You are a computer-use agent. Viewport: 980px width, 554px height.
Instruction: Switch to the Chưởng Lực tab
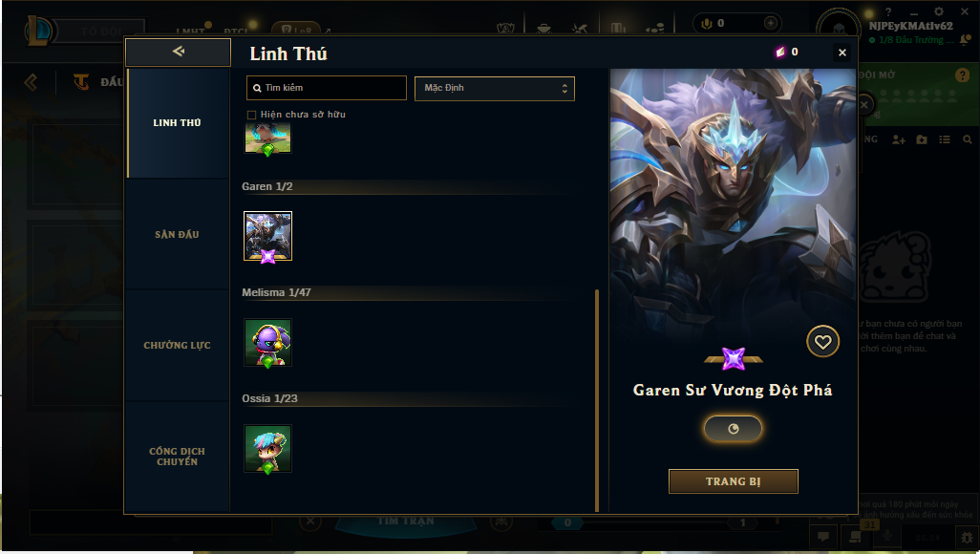coord(178,345)
